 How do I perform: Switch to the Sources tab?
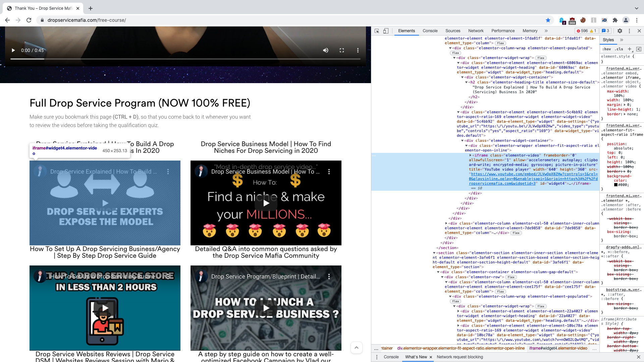453,31
